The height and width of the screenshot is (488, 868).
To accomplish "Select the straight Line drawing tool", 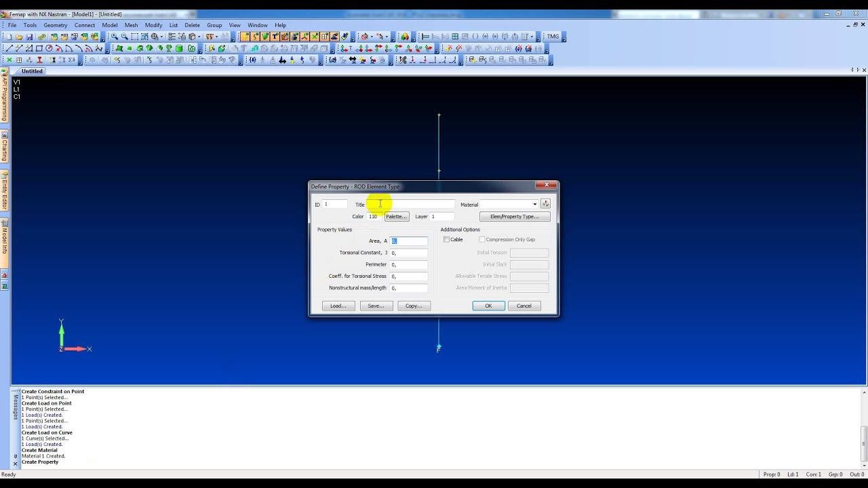I will 9,48.
